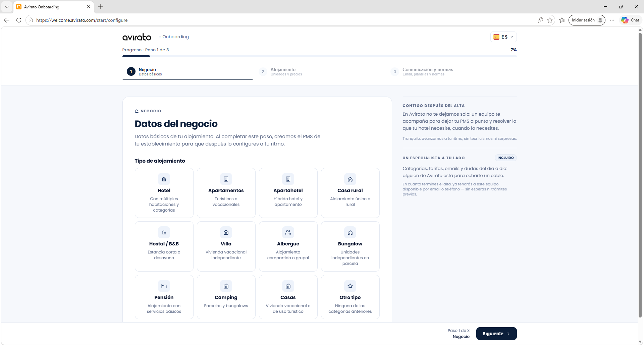The image size is (644, 346).
Task: Click the Casas house icon
Action: [288, 286]
